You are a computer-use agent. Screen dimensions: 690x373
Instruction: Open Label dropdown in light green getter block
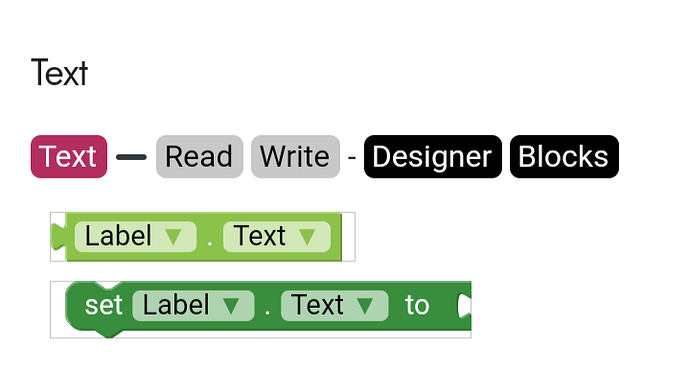pos(136,237)
